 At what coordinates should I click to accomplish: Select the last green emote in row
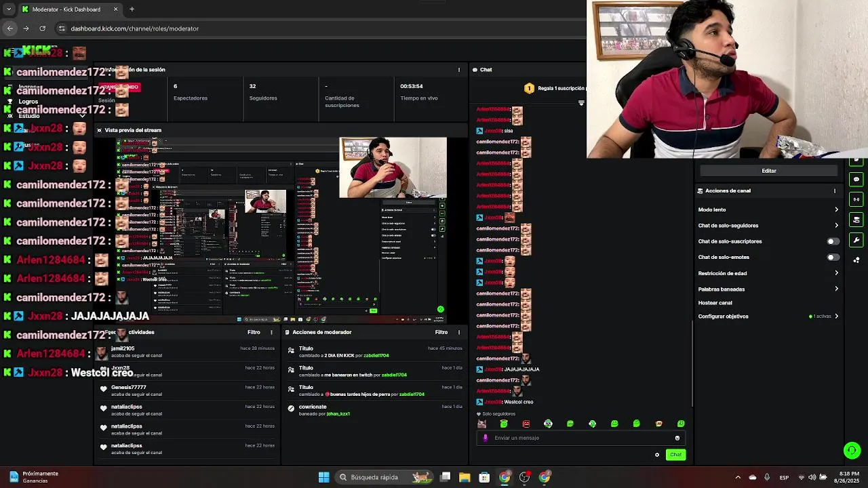(681, 424)
